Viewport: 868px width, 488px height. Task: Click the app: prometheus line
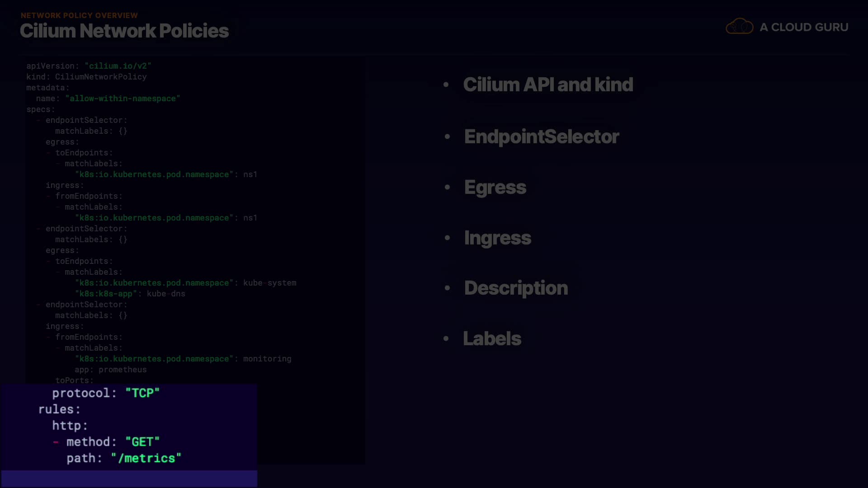[110, 370]
